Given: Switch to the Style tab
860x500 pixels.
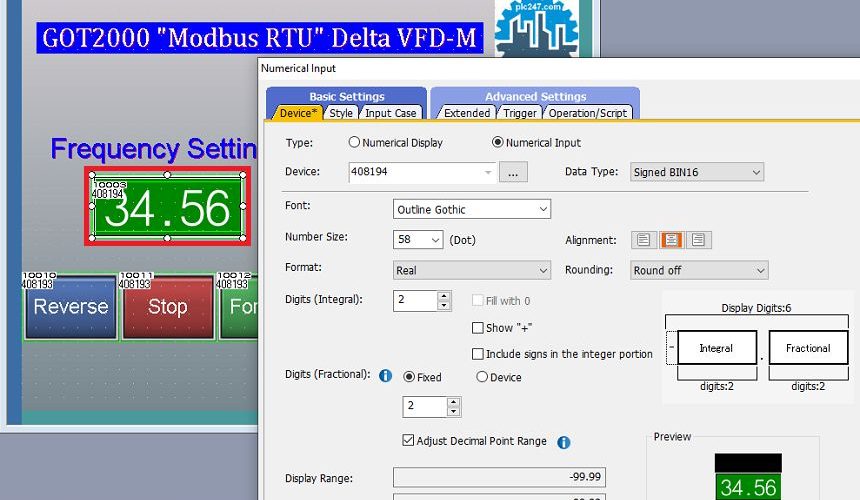Looking at the screenshot, I should [341, 113].
